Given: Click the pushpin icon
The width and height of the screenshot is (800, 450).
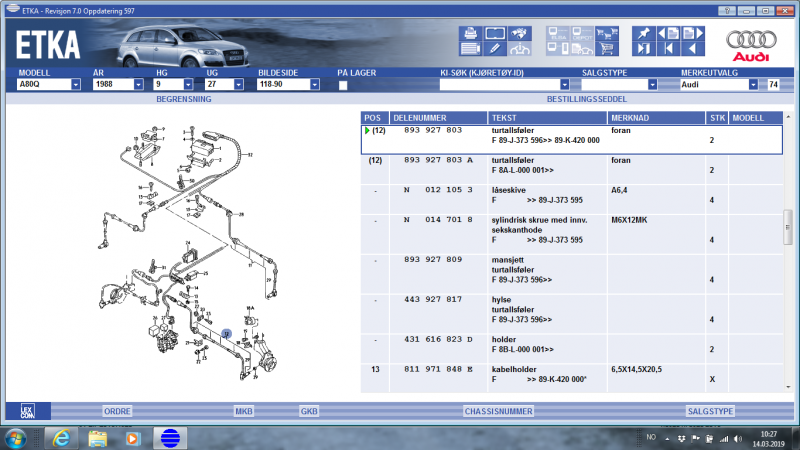Looking at the screenshot, I should (x=643, y=32).
